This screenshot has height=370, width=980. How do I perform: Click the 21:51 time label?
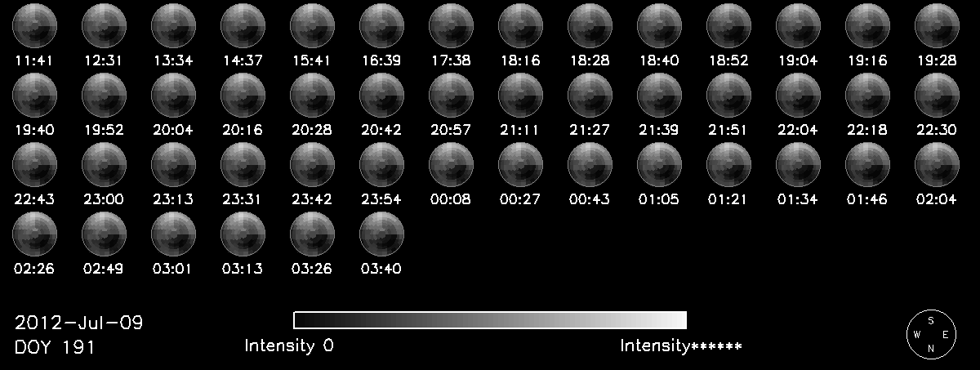click(728, 129)
